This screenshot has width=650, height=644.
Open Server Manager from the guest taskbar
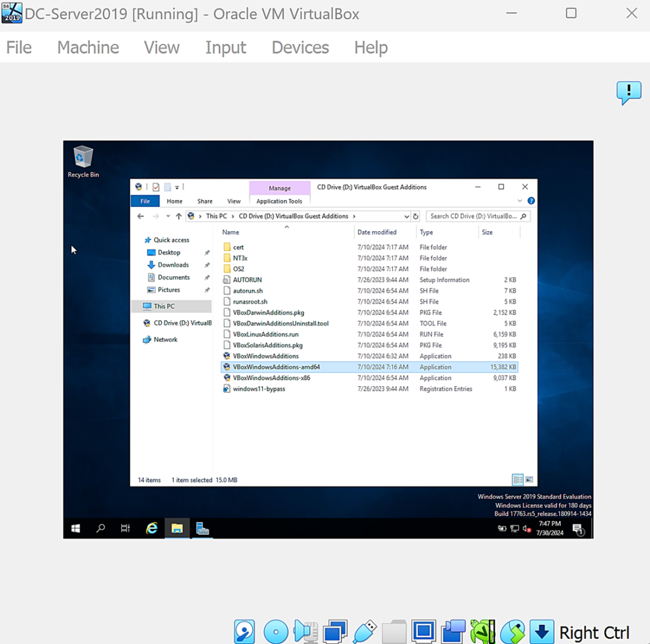pyautogui.click(x=202, y=528)
